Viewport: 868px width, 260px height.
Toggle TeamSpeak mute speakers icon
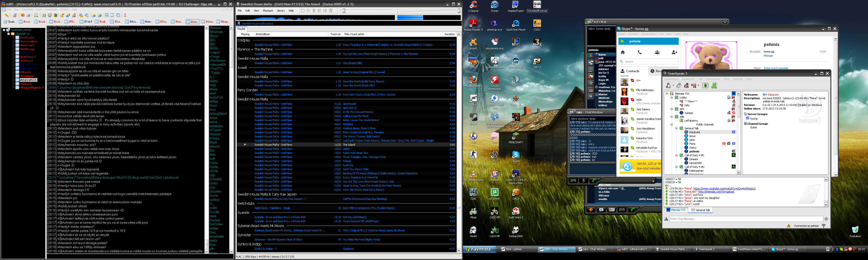click(694, 85)
